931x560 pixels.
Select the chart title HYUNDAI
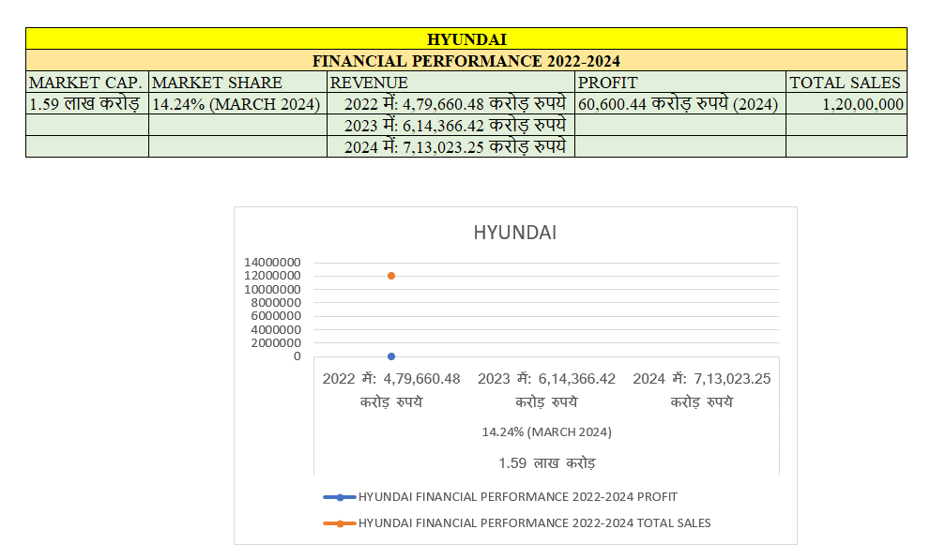click(x=515, y=233)
